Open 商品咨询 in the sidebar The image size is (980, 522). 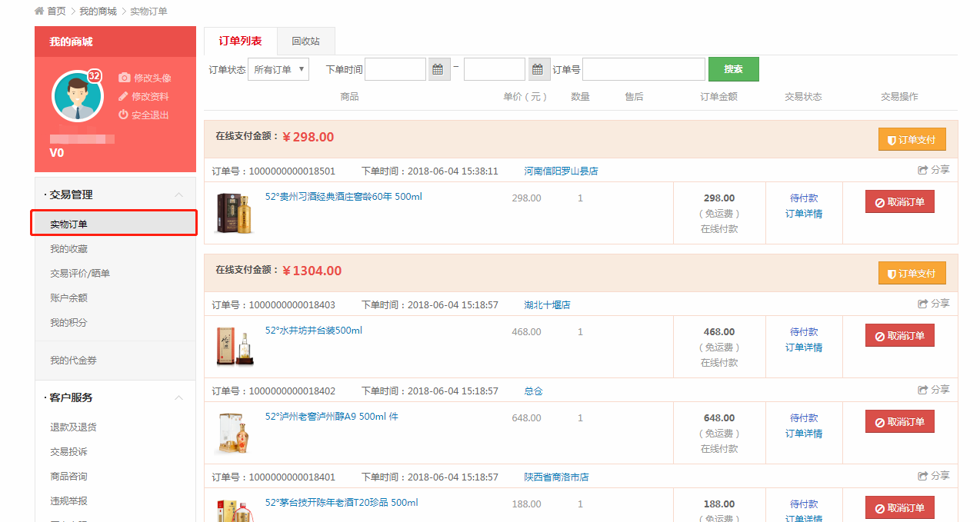[68, 476]
